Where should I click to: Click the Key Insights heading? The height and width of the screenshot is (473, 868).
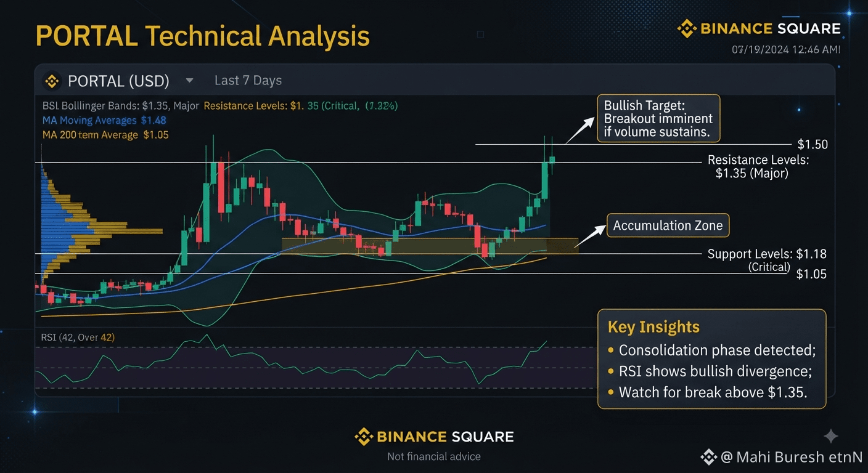pyautogui.click(x=653, y=327)
